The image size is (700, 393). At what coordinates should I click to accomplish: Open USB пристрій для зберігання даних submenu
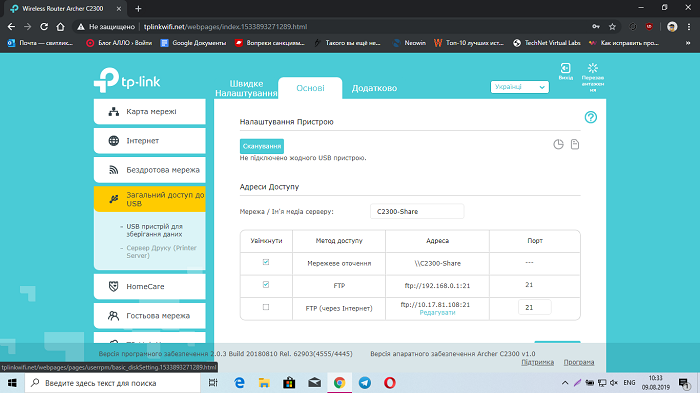[154, 230]
